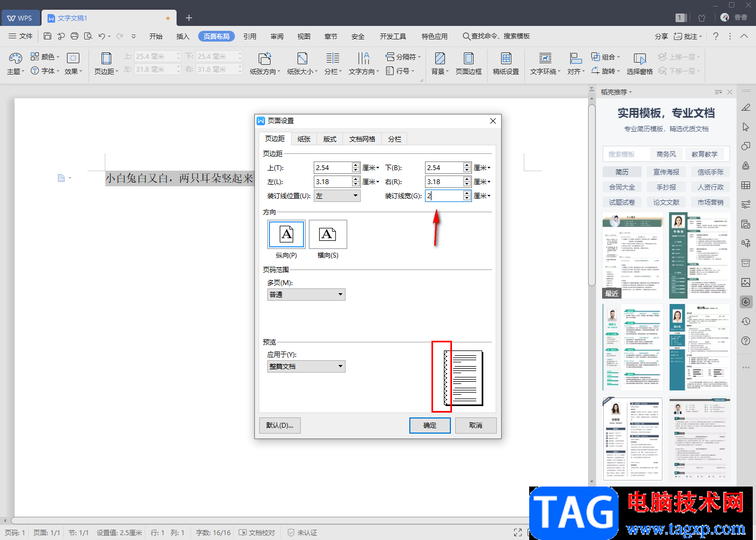Viewport: 756px width, 540px height.
Task: Click the 简历 template category button
Action: (622, 172)
